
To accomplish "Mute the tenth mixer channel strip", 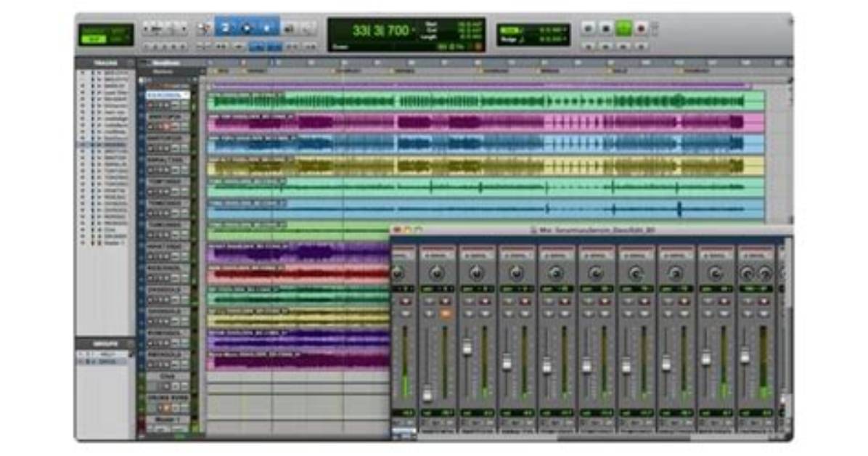I will point(764,314).
